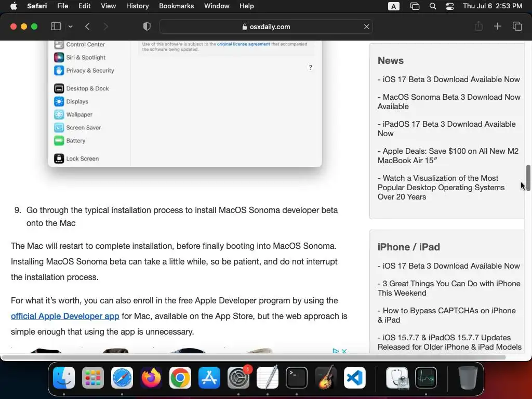Click the date and time display
This screenshot has height=399, width=532.
pos(493,6)
